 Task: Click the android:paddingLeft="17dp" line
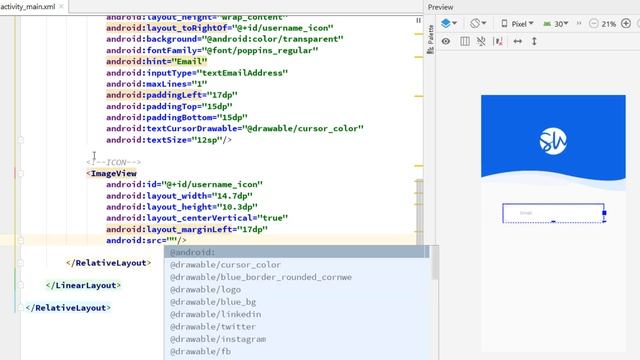coord(172,95)
